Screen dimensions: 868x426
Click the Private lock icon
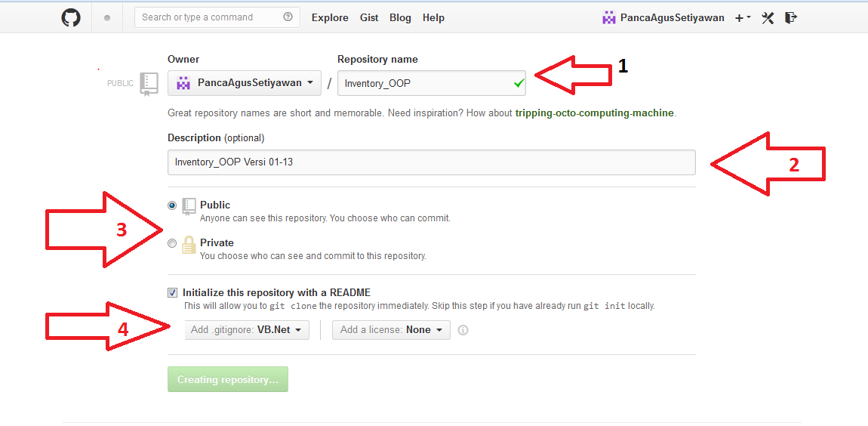189,244
